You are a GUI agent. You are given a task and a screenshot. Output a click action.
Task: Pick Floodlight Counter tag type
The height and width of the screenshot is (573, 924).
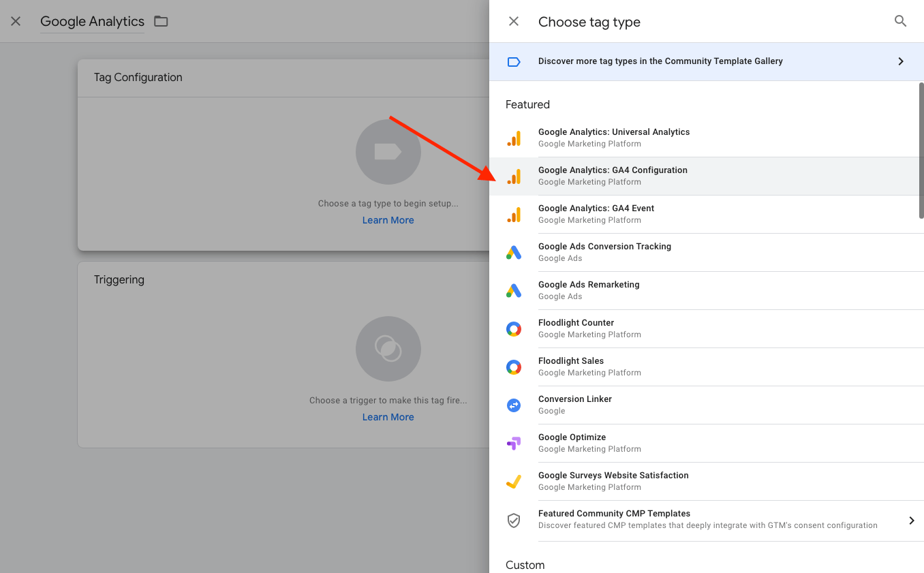click(707, 329)
